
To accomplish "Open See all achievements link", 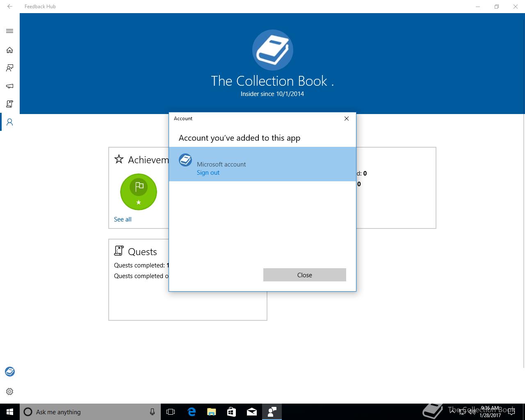I will click(123, 219).
